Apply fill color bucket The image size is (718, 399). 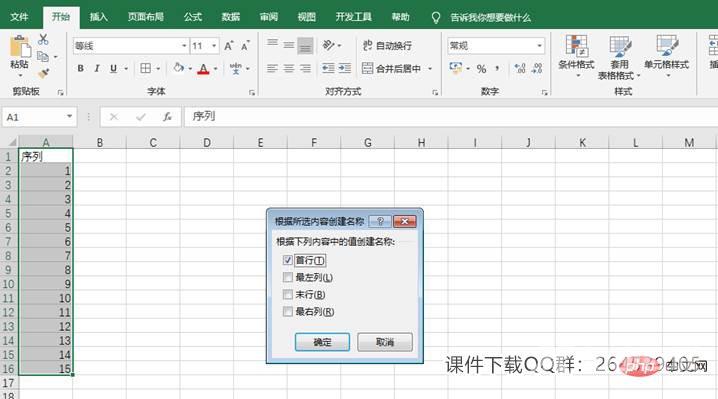pyautogui.click(x=178, y=68)
